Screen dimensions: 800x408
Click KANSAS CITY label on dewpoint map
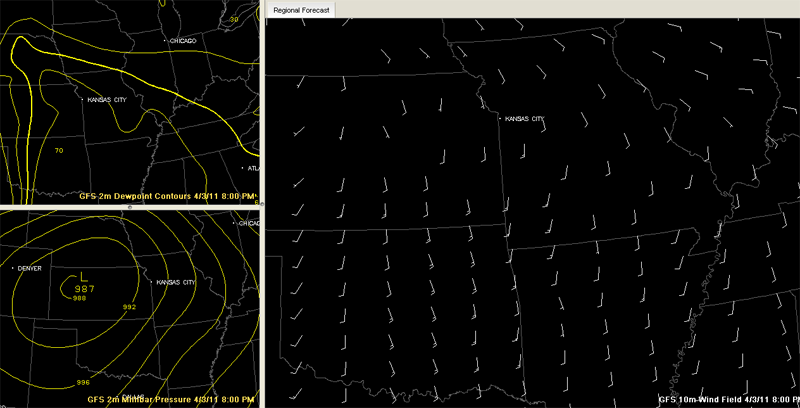click(x=107, y=100)
